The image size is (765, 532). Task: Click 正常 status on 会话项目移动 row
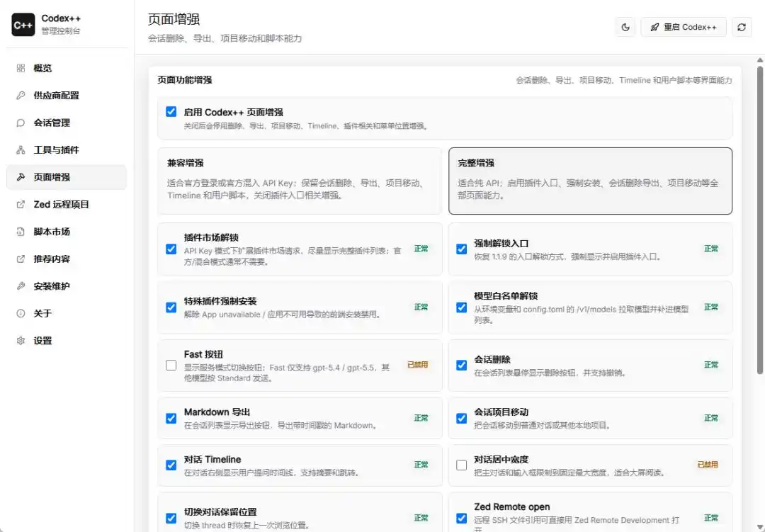click(711, 418)
